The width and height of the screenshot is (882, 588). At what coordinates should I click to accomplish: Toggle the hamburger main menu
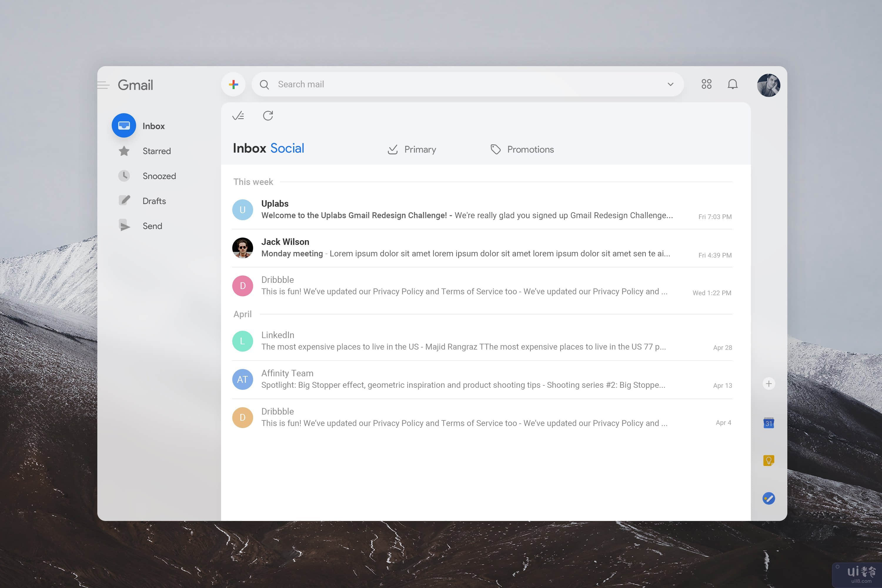103,85
